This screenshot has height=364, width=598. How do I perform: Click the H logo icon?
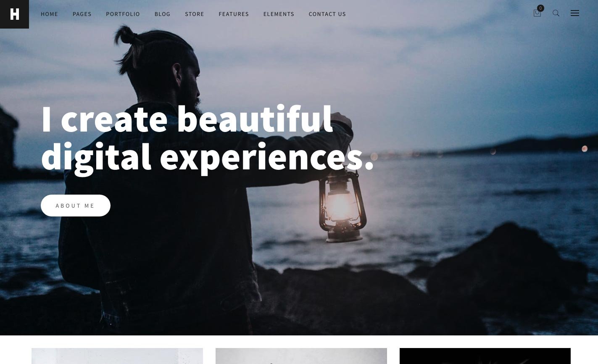click(14, 14)
